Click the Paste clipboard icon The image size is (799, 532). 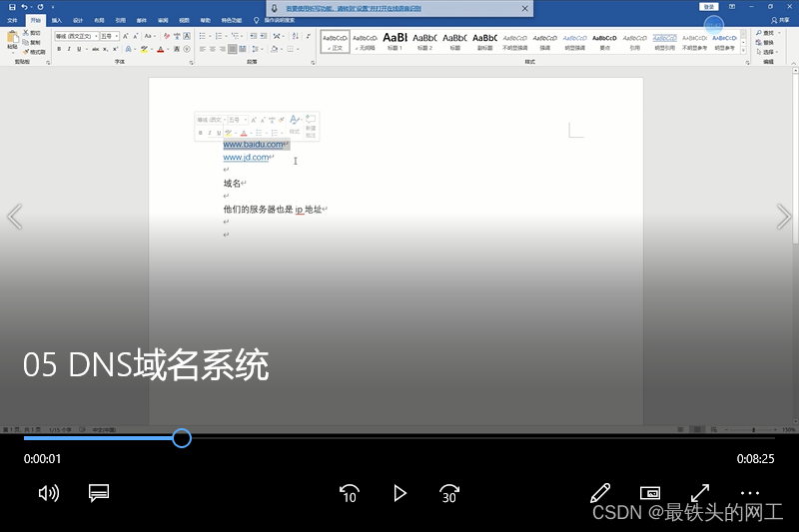coord(13,37)
